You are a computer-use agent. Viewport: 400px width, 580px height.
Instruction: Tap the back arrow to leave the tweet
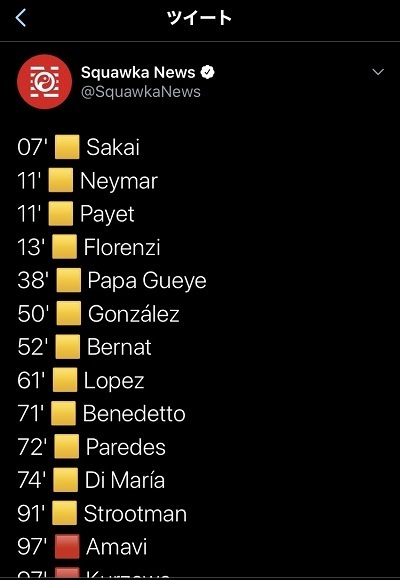pos(21,18)
